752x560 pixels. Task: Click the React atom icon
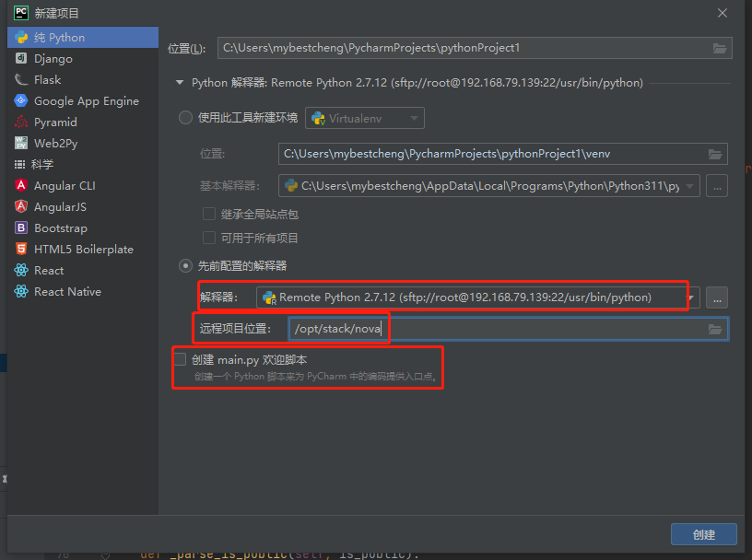(x=21, y=270)
